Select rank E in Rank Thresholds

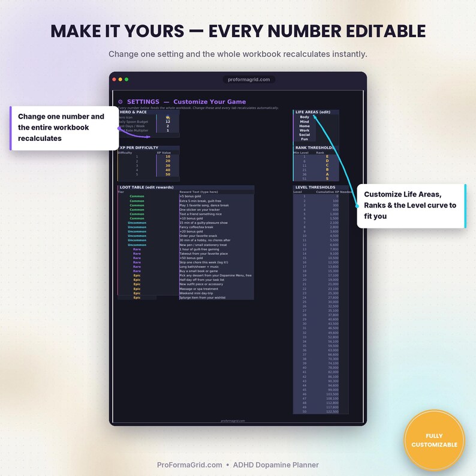(x=327, y=156)
